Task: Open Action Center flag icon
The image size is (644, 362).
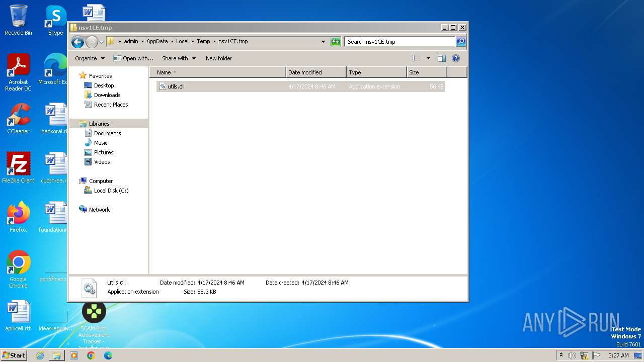Action: click(x=596, y=355)
